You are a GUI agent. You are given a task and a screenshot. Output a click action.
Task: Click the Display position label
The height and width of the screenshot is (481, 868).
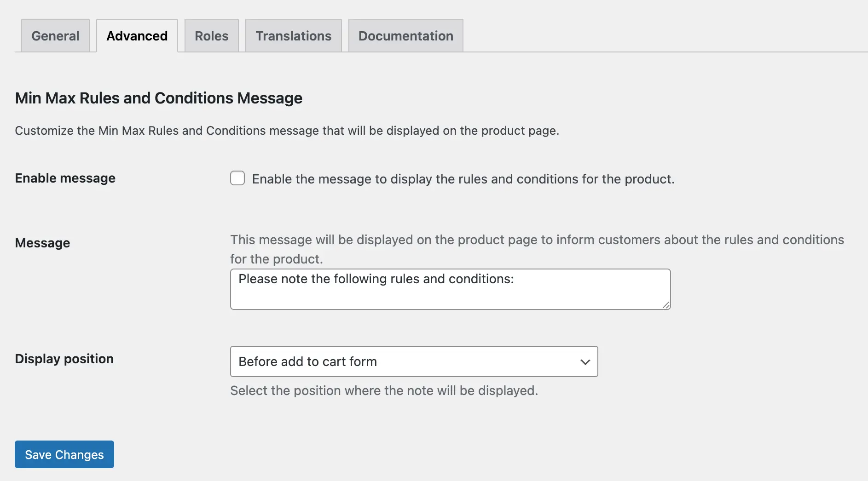64,359
